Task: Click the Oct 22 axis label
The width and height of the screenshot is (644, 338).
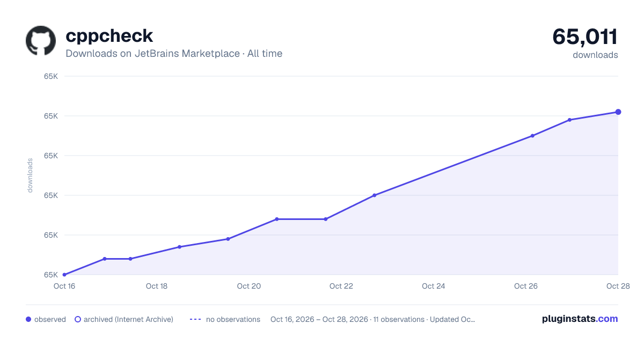Action: click(x=341, y=286)
